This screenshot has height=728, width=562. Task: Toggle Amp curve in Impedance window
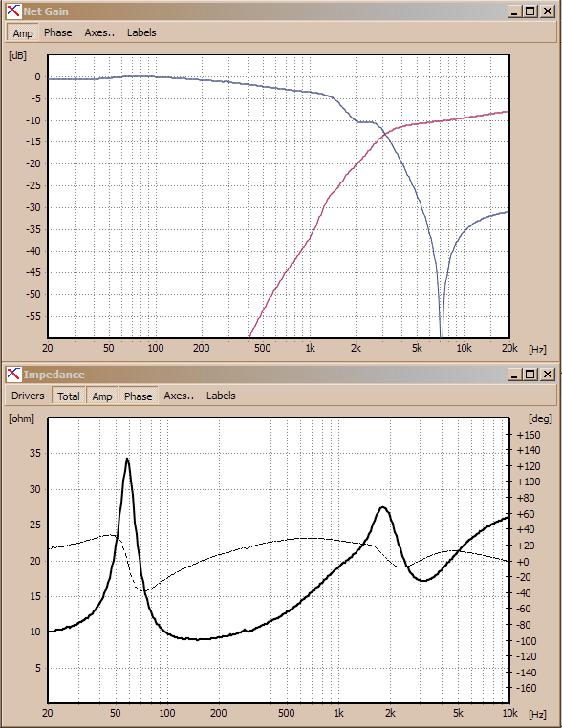coord(102,396)
